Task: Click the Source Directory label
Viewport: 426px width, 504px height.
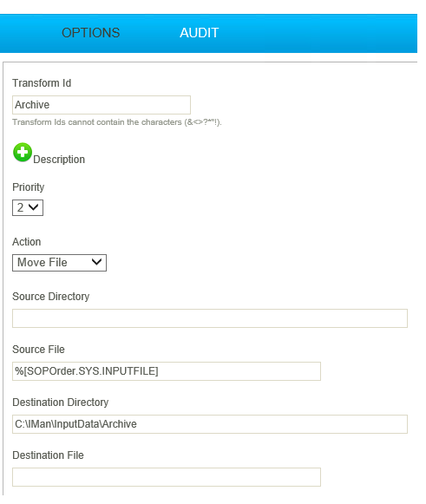Action: pos(51,297)
